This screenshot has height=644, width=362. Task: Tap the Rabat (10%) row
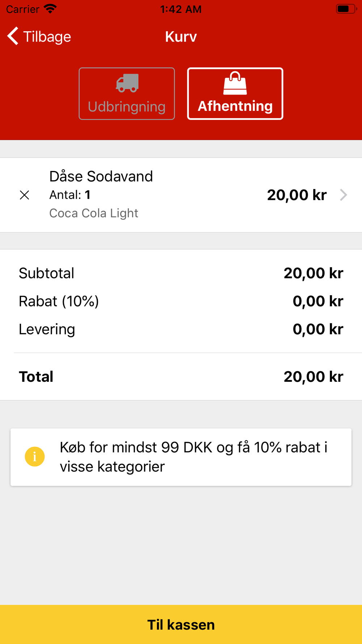pyautogui.click(x=181, y=301)
